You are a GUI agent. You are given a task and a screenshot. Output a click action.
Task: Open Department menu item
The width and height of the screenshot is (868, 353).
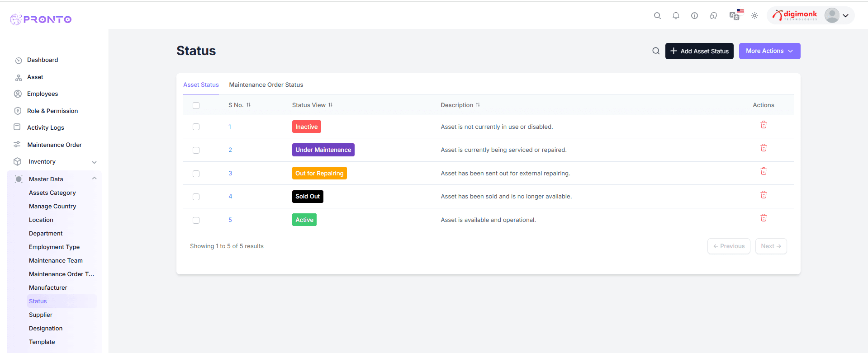[x=46, y=233]
